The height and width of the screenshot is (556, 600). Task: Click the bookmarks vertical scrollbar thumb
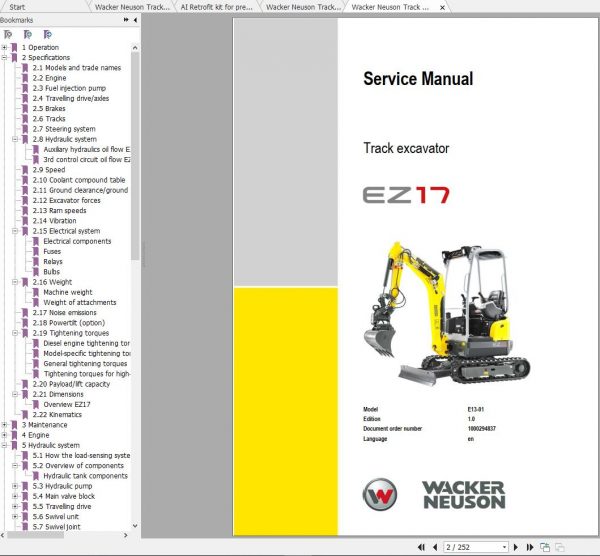coord(135,156)
